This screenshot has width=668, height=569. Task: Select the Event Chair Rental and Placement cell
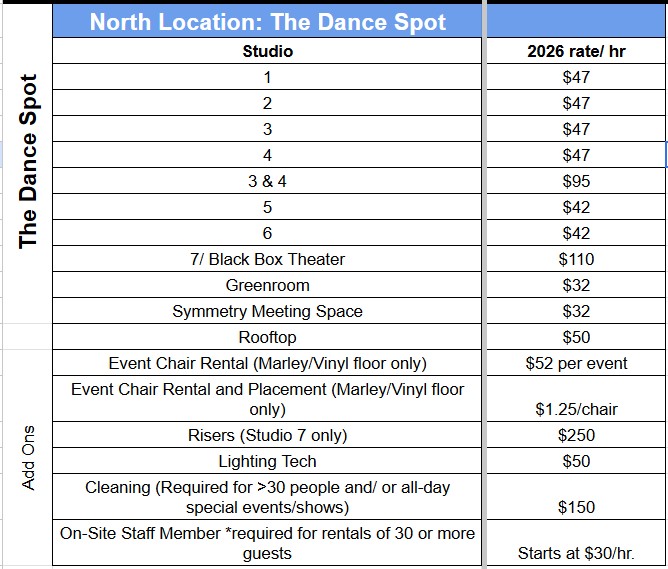click(268, 399)
